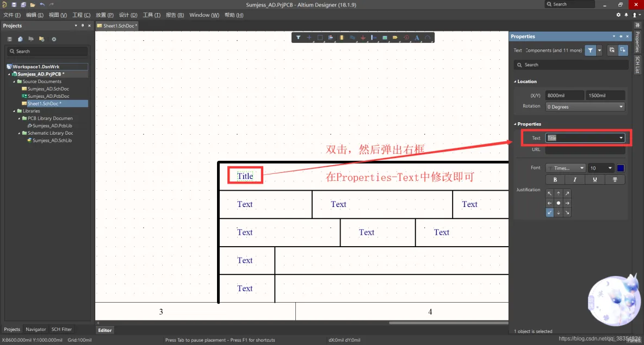Select the Place Arc tool
Screen dimensions: 644x345
tap(428, 37)
